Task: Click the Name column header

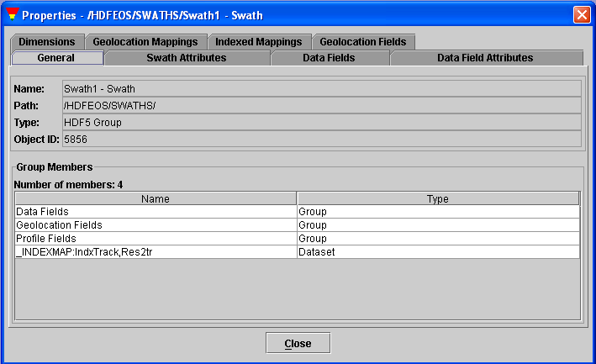Action: [156, 198]
